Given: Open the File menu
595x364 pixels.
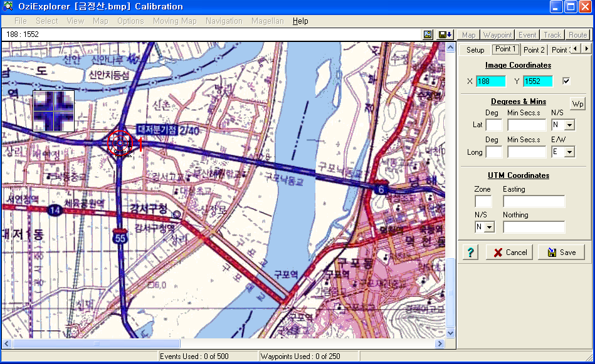Looking at the screenshot, I should (x=21, y=21).
